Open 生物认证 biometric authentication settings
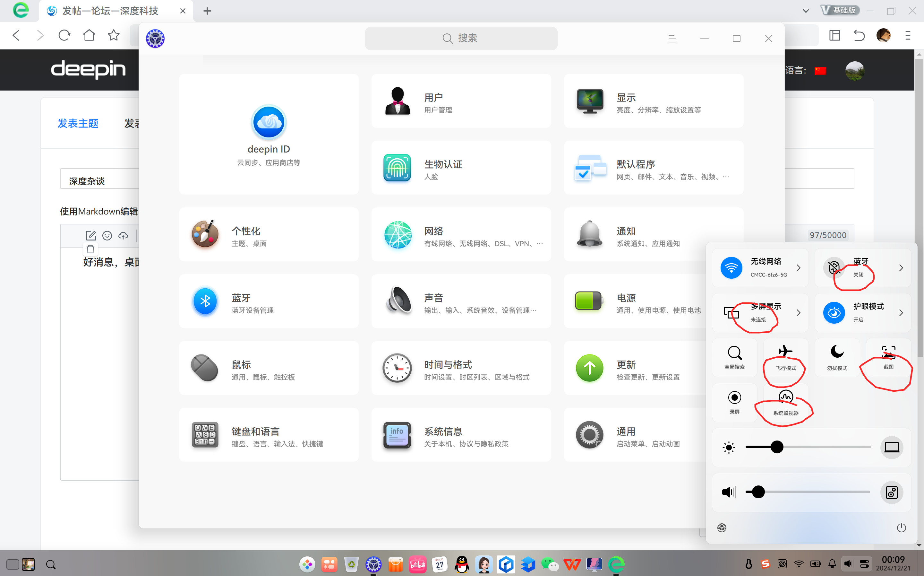Viewport: 924px width, 576px height. pos(461,168)
